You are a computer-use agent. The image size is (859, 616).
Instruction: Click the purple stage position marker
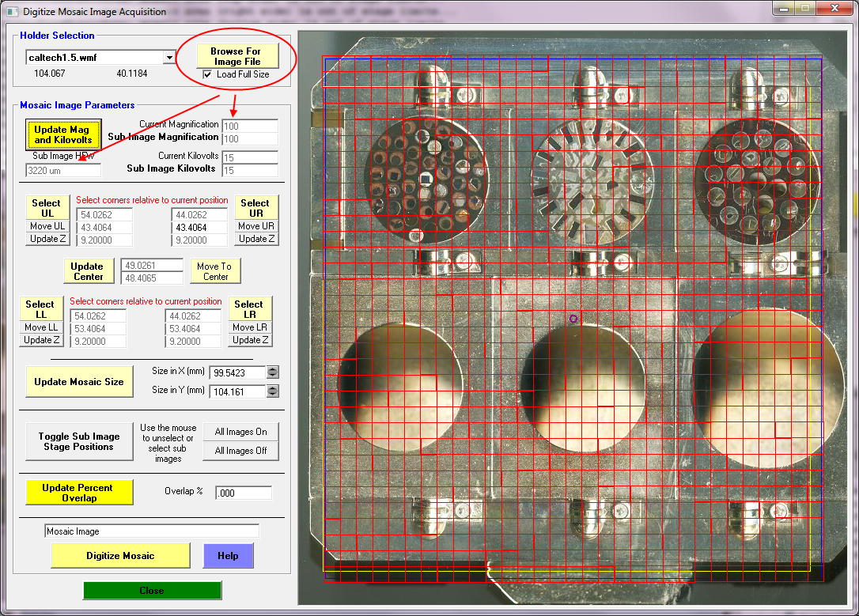point(573,319)
